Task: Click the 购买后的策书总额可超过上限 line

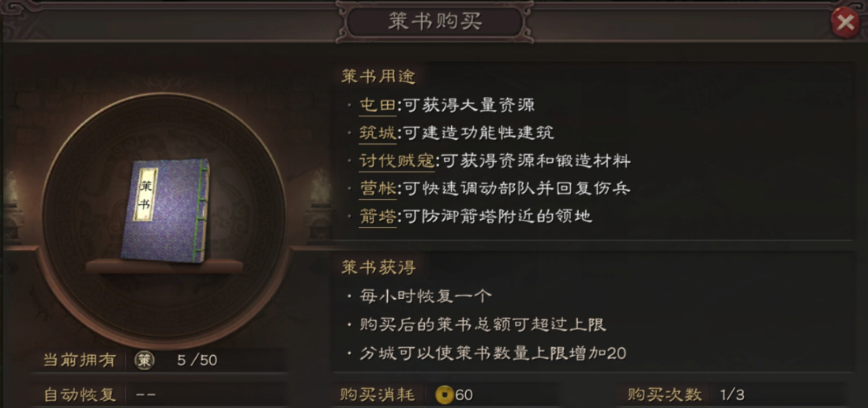Action: coord(483,324)
